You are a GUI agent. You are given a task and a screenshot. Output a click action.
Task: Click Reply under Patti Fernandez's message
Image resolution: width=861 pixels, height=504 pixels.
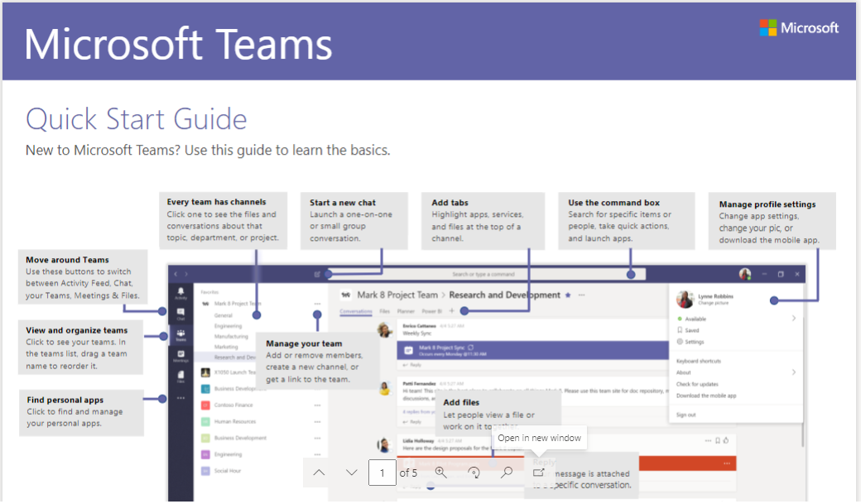tap(412, 421)
